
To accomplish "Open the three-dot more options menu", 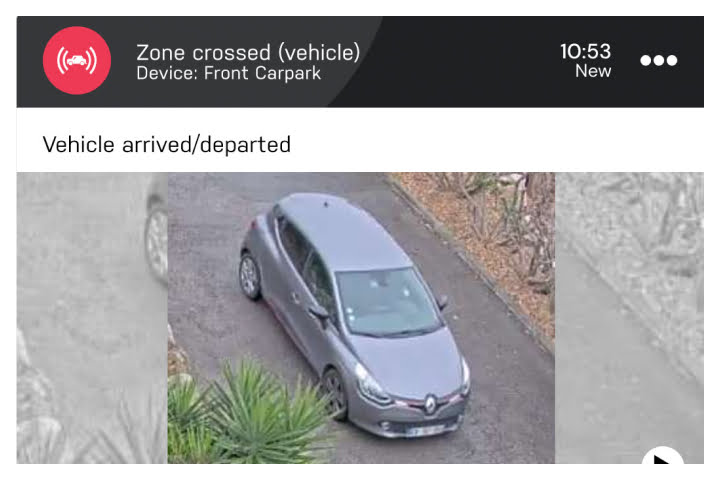I will pyautogui.click(x=658, y=61).
